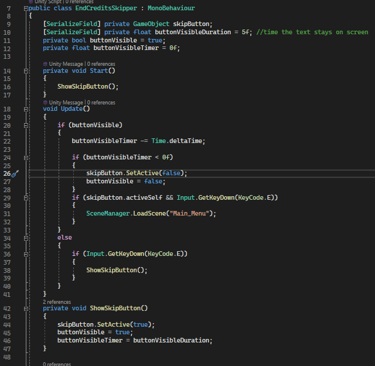Image resolution: width=375 pixels, height=366 pixels.
Task: Click buttonVisibleDuration on line 46
Action: point(171,340)
